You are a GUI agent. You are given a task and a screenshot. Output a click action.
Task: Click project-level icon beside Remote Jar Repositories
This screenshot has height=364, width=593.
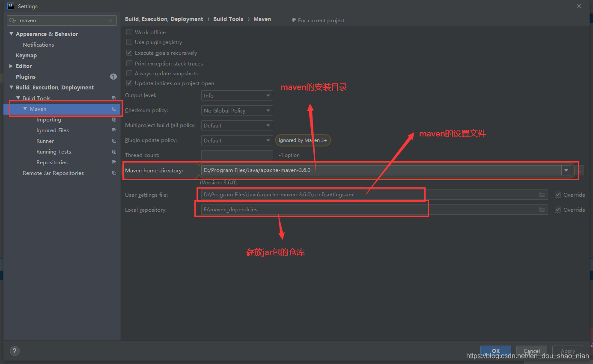click(x=114, y=173)
